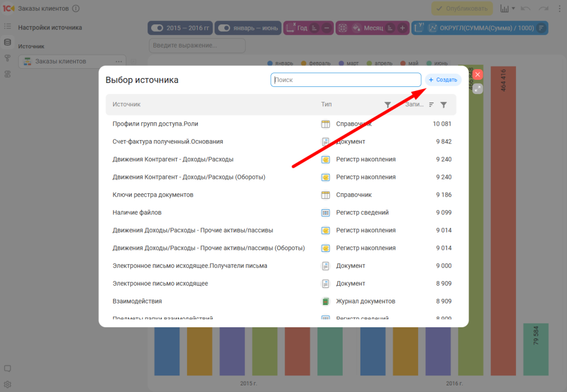The image size is (567, 392).
Task: Open the chart type dropdown in the header
Action: pyautogui.click(x=507, y=9)
